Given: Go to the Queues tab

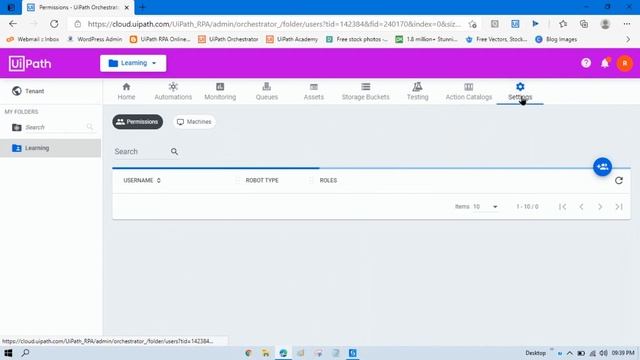Looking at the screenshot, I should pos(267,91).
